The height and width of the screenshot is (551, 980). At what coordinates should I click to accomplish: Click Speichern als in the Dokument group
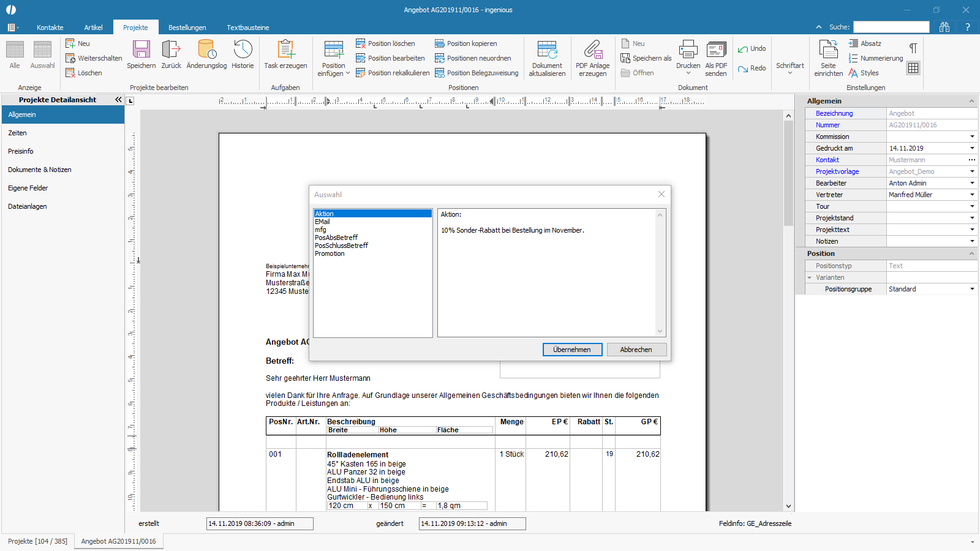646,58
